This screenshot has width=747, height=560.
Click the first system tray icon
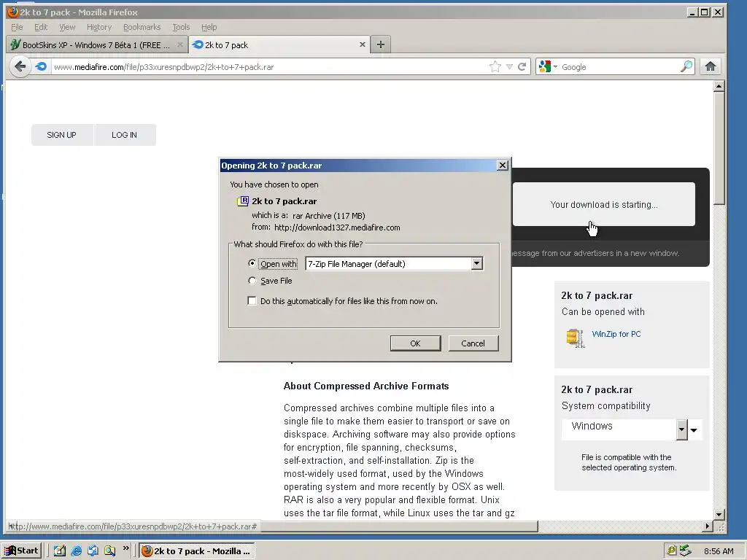tap(672, 551)
